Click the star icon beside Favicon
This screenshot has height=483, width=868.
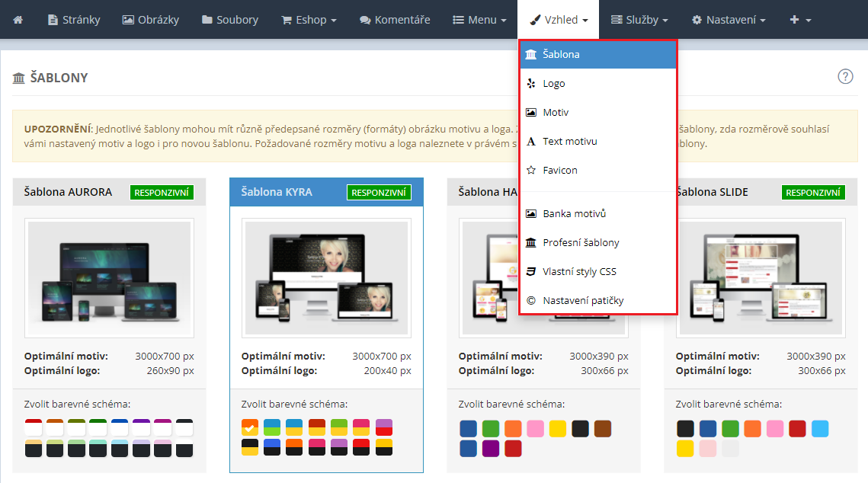(531, 171)
